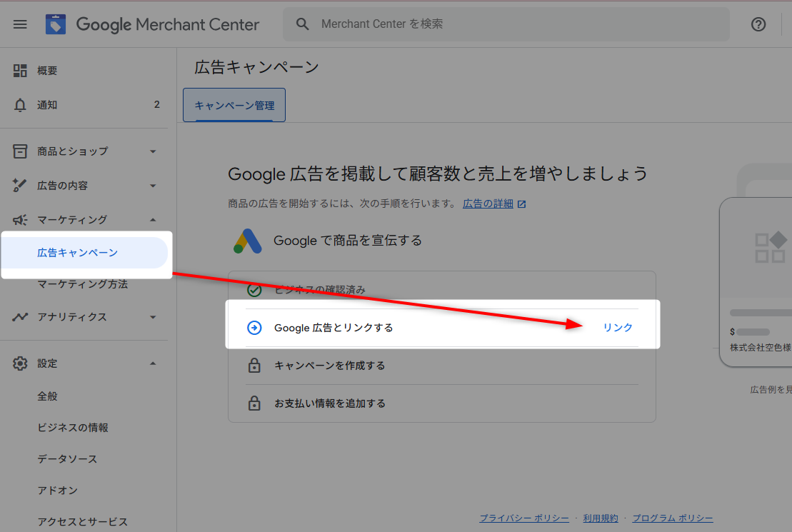Viewport: 792px width, 532px height.
Task: Open the hamburger main menu
Action: (20, 24)
